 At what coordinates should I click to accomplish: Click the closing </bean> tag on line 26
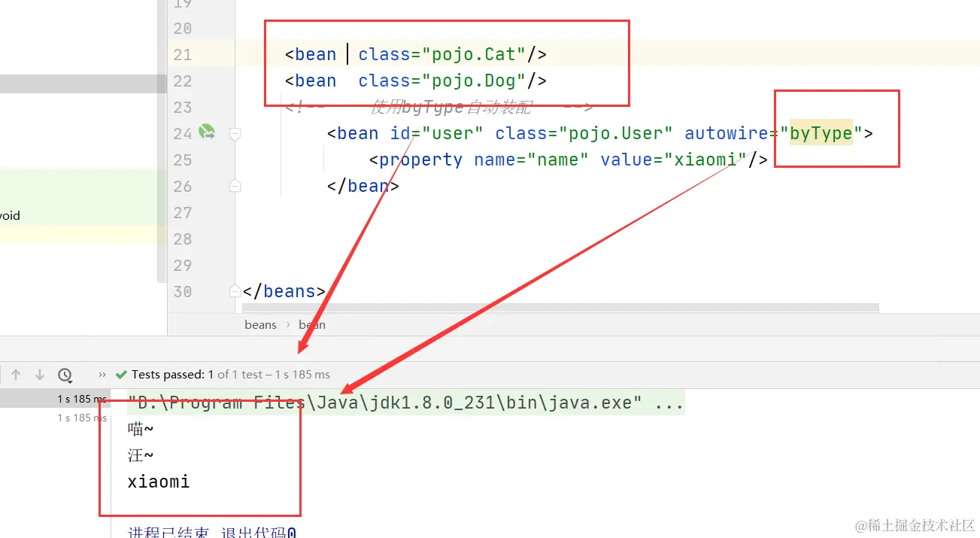363,186
